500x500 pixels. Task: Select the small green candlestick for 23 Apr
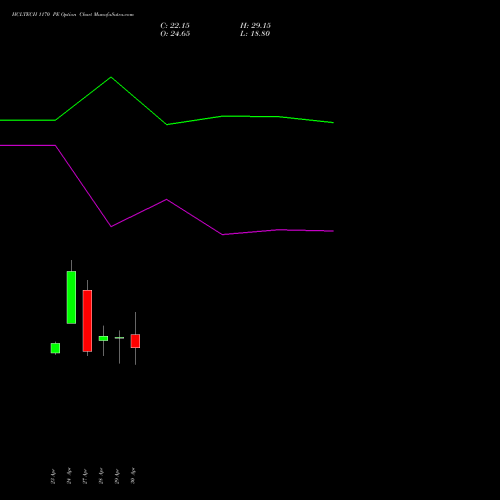pos(55,348)
